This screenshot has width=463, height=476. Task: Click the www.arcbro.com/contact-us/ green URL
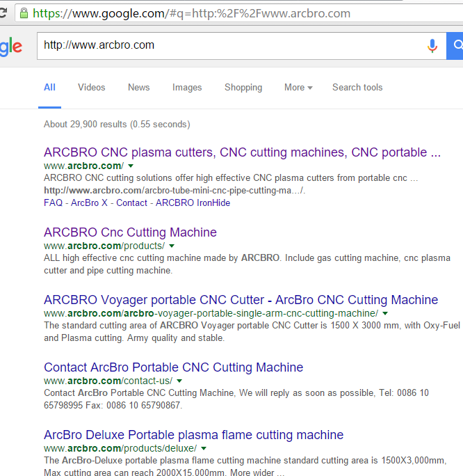point(108,381)
